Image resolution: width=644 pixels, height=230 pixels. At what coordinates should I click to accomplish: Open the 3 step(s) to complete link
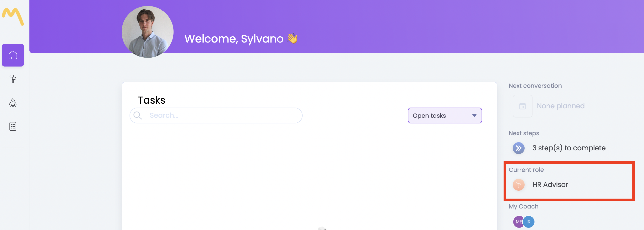click(x=569, y=148)
